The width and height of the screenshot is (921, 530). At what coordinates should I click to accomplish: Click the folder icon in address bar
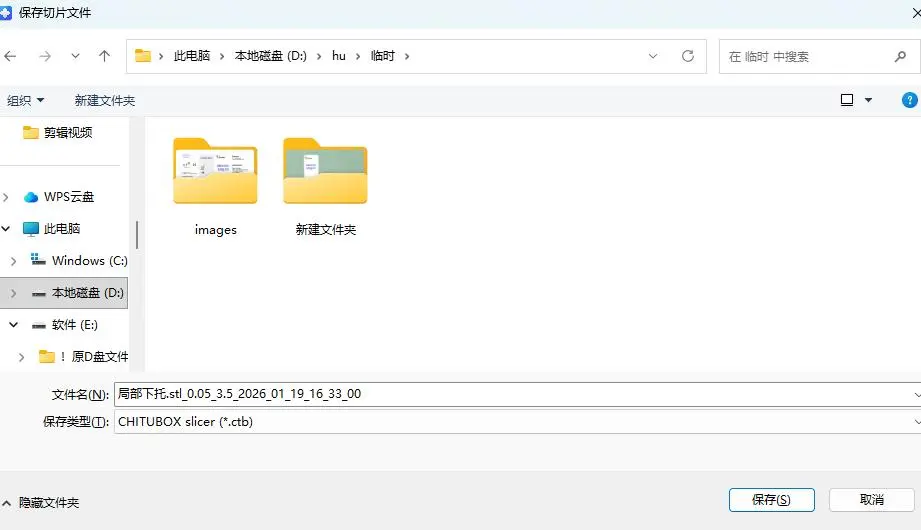(143, 56)
